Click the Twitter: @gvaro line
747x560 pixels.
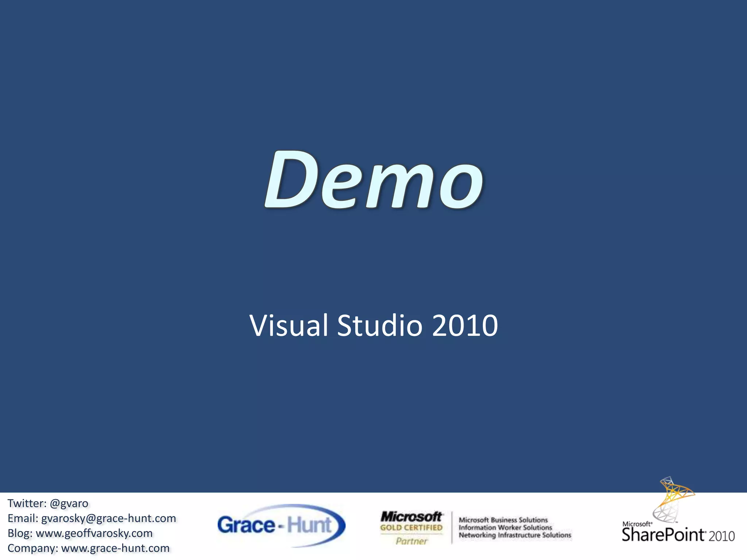(48, 503)
